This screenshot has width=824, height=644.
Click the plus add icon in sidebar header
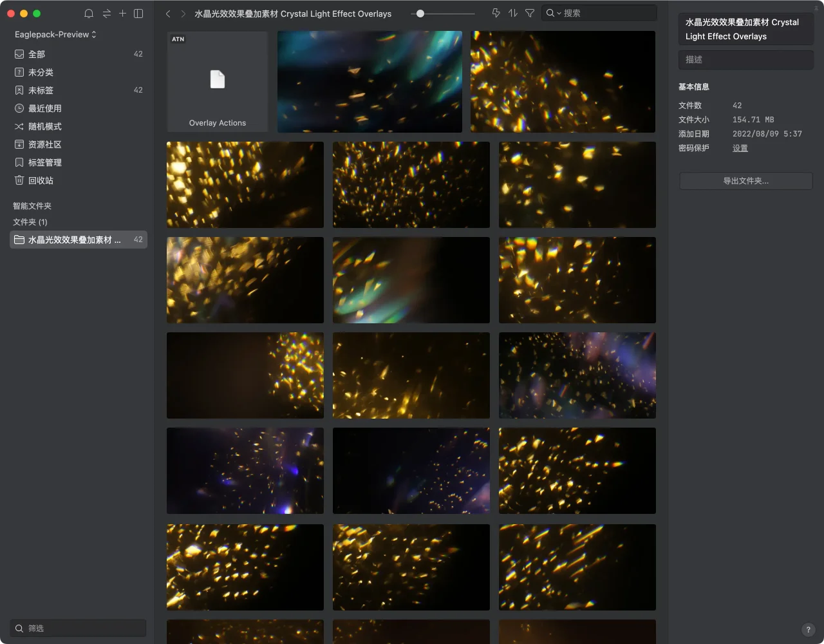pos(122,13)
